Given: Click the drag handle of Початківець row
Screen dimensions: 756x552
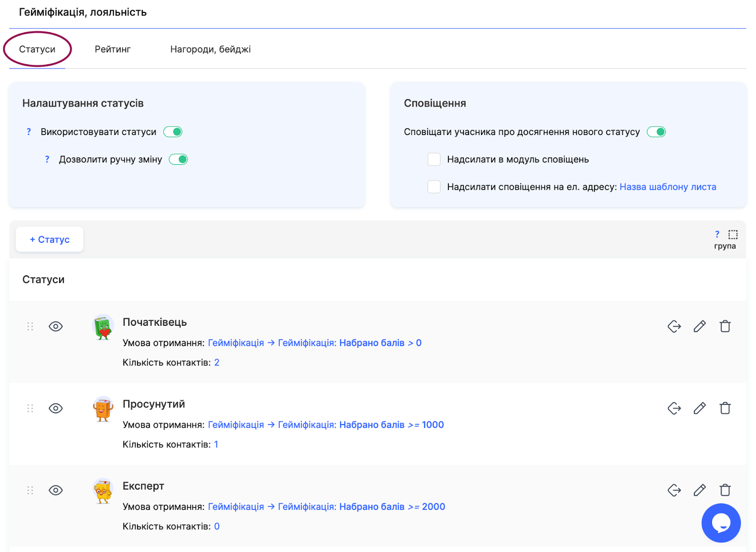Looking at the screenshot, I should [30, 326].
